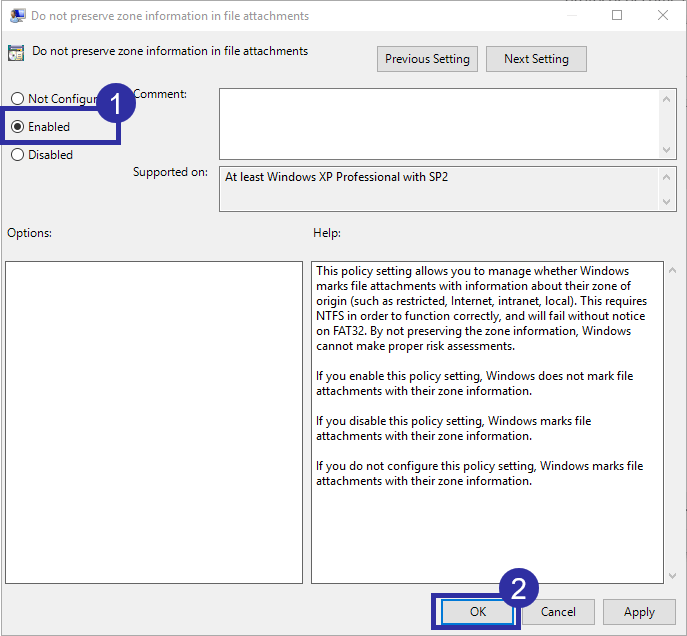Click inside the empty Options panel
This screenshot has height=636, width=687.
(154, 422)
